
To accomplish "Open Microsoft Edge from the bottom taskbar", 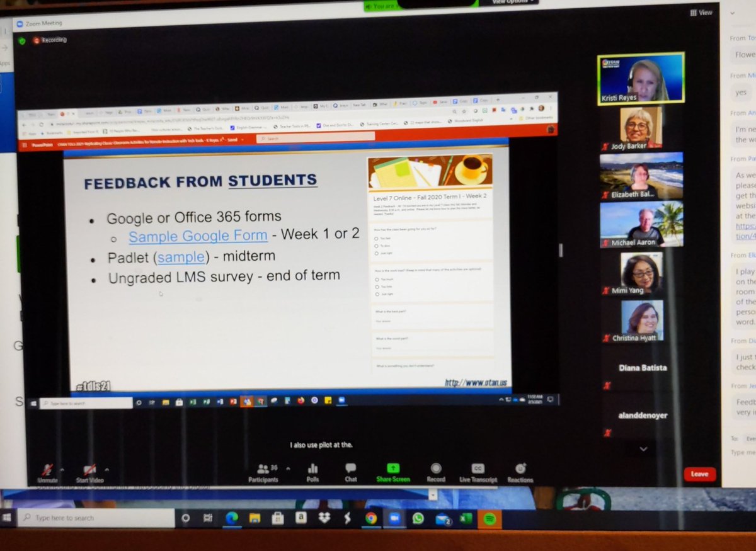I will [x=232, y=518].
